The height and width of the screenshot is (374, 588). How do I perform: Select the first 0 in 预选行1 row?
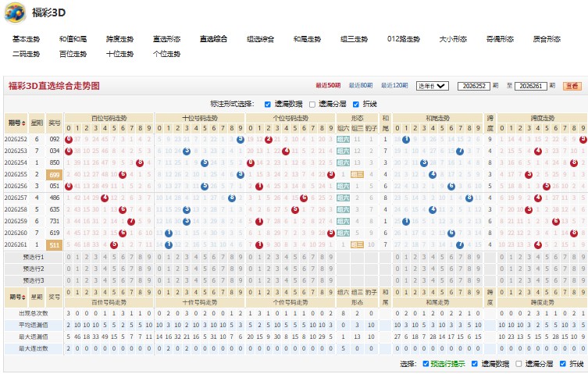tap(68, 258)
